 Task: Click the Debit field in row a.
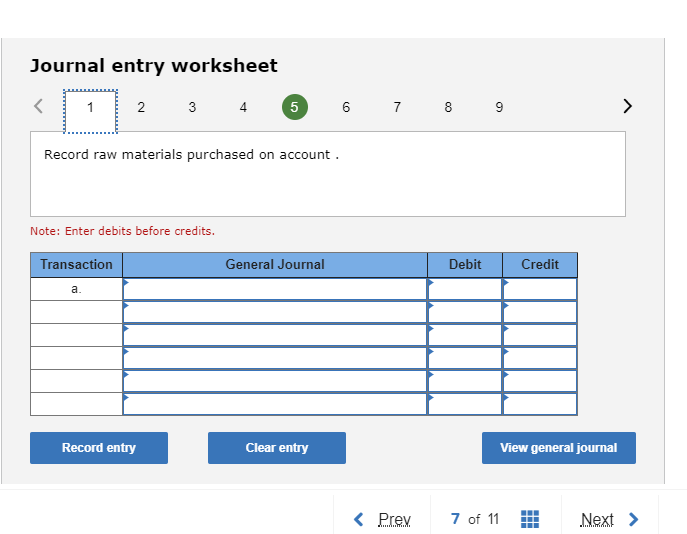[465, 289]
